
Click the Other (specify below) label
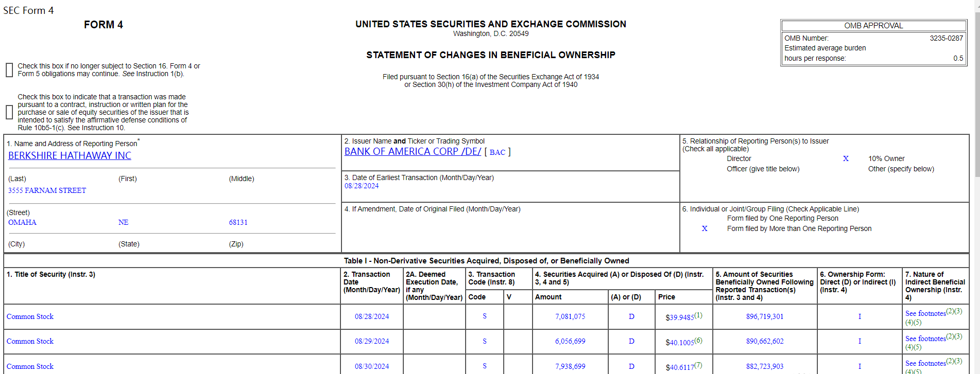click(x=901, y=169)
